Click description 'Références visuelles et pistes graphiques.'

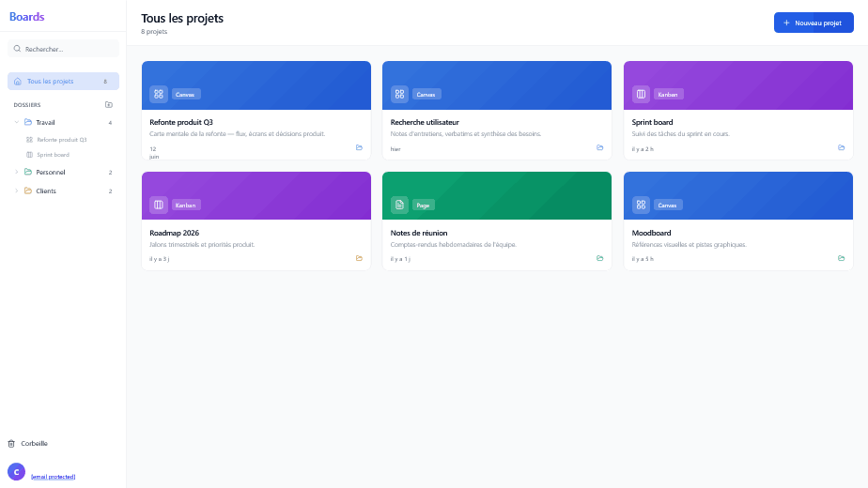pyautogui.click(x=690, y=245)
